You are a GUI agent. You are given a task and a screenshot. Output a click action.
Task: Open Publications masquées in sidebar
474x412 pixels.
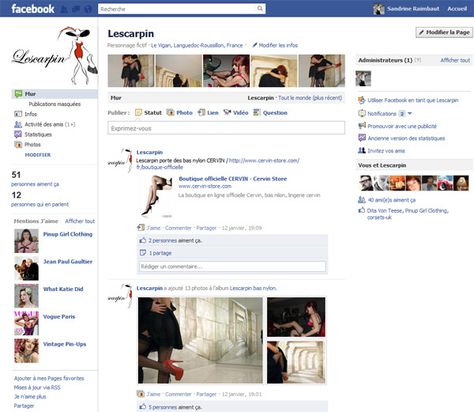tap(54, 104)
